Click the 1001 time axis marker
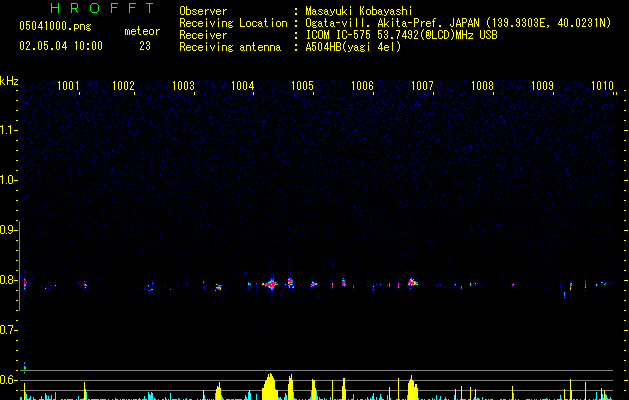The width and height of the screenshot is (629, 400). point(68,86)
